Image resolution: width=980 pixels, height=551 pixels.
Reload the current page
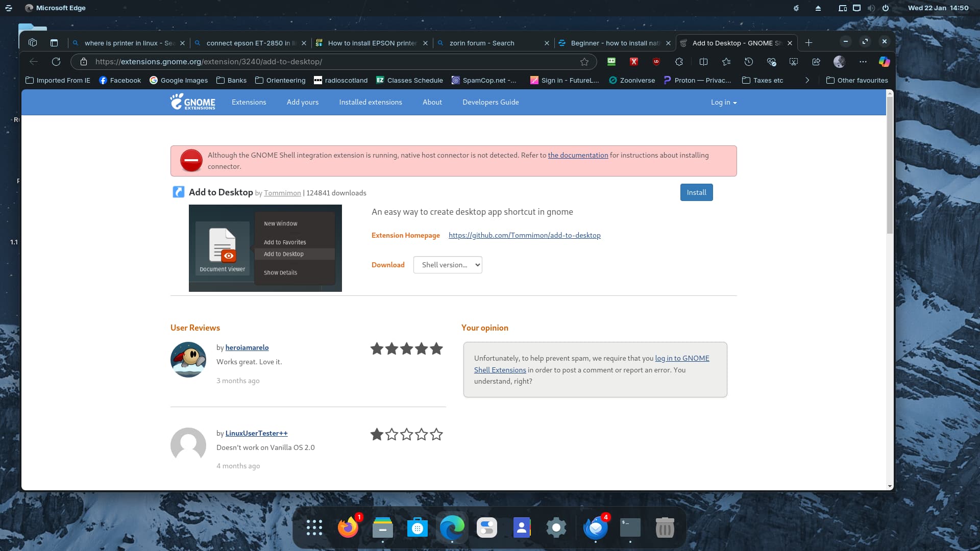pos(56,62)
